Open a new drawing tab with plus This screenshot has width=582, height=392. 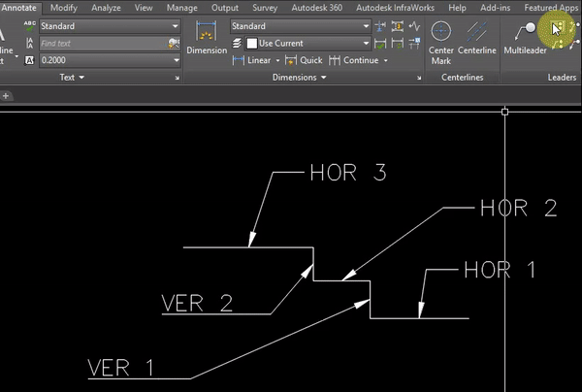[x=6, y=96]
